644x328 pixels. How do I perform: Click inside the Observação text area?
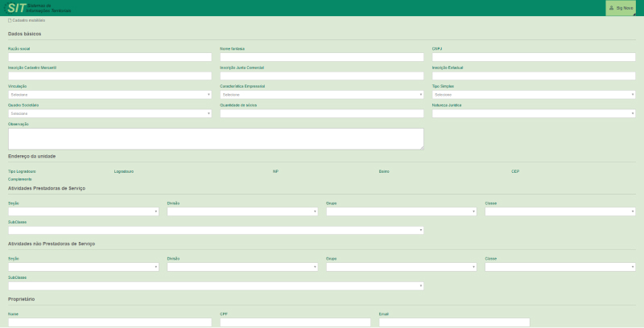(x=216, y=138)
